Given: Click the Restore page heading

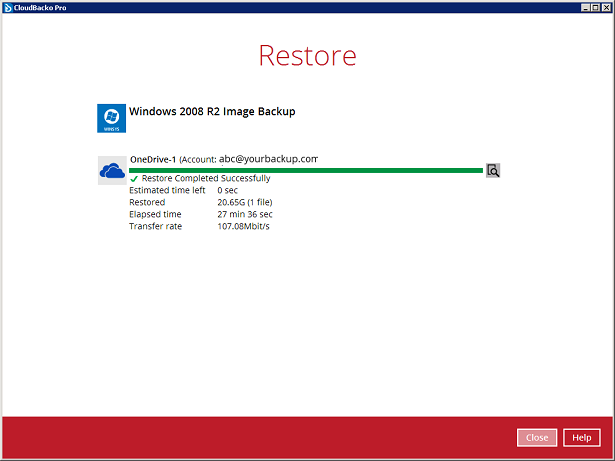Looking at the screenshot, I should pyautogui.click(x=308, y=55).
